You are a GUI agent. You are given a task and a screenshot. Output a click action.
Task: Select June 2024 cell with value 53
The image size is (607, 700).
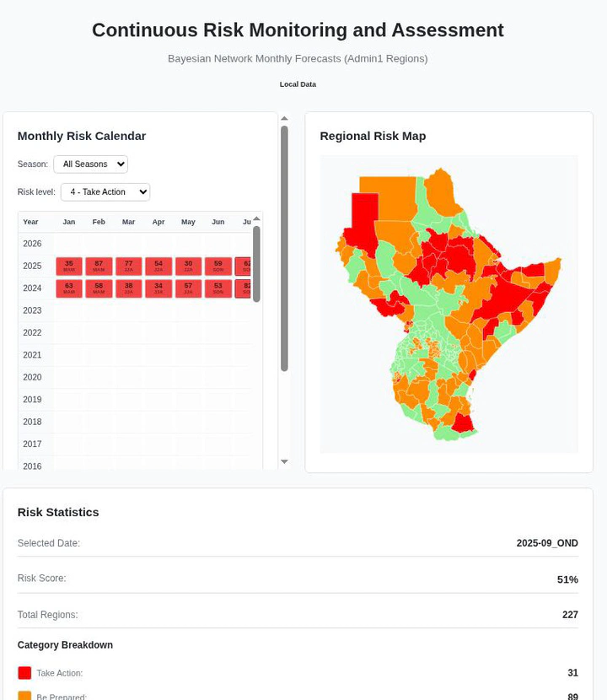pyautogui.click(x=218, y=288)
